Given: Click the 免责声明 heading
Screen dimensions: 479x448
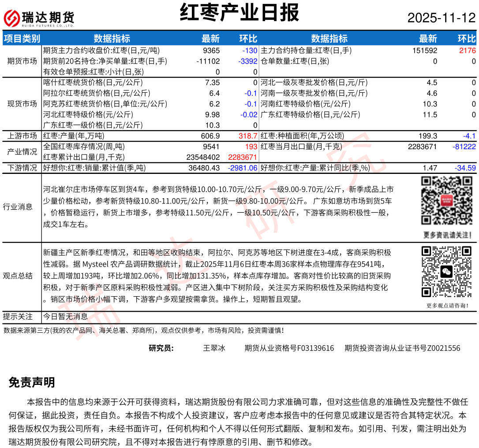Looking at the screenshot, I should 32,383.
